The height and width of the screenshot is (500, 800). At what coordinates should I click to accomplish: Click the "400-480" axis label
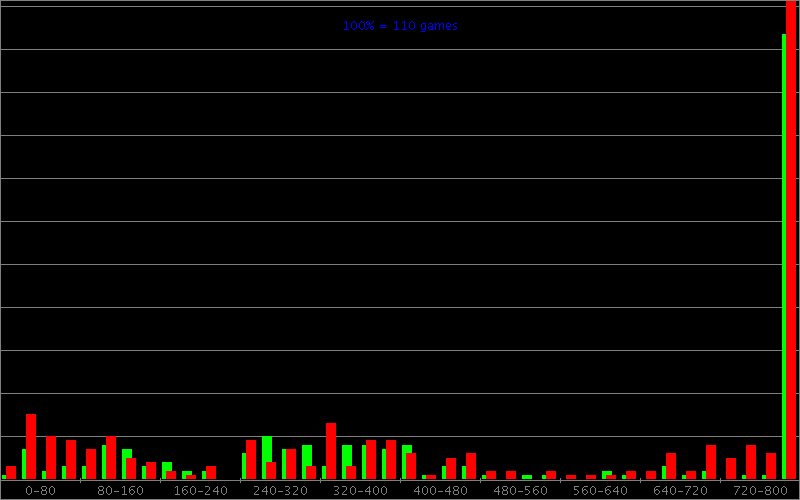click(x=440, y=491)
